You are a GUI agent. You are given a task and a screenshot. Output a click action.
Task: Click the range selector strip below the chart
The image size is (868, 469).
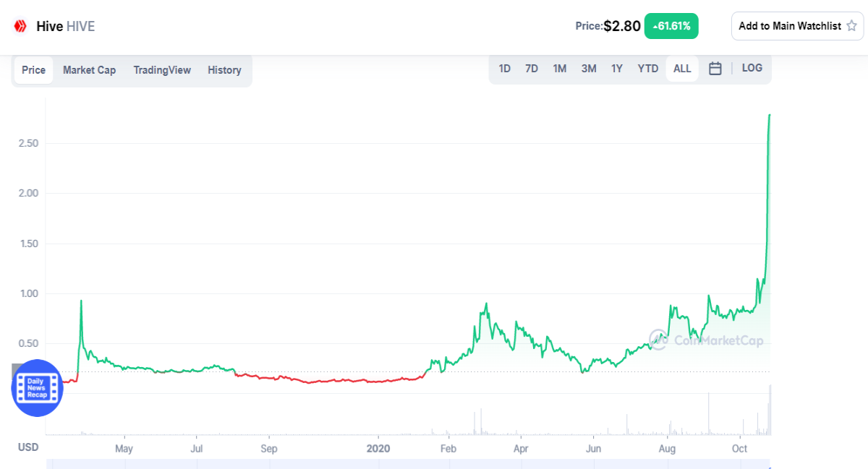[x=409, y=464]
